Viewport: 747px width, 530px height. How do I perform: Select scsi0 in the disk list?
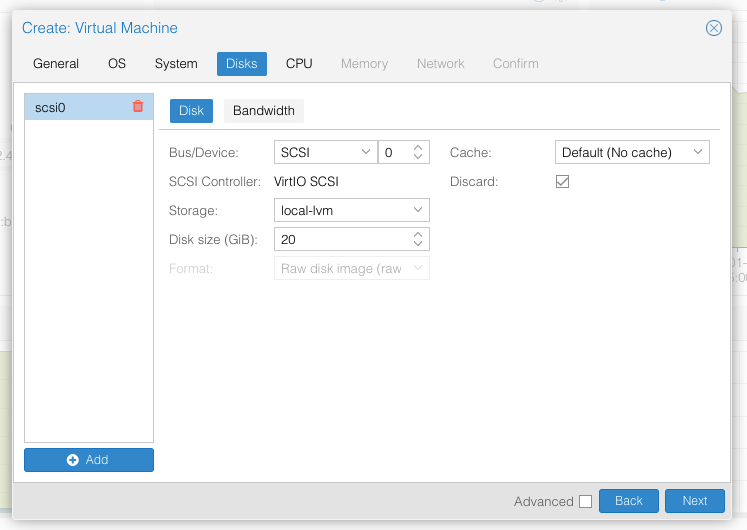coord(75,107)
